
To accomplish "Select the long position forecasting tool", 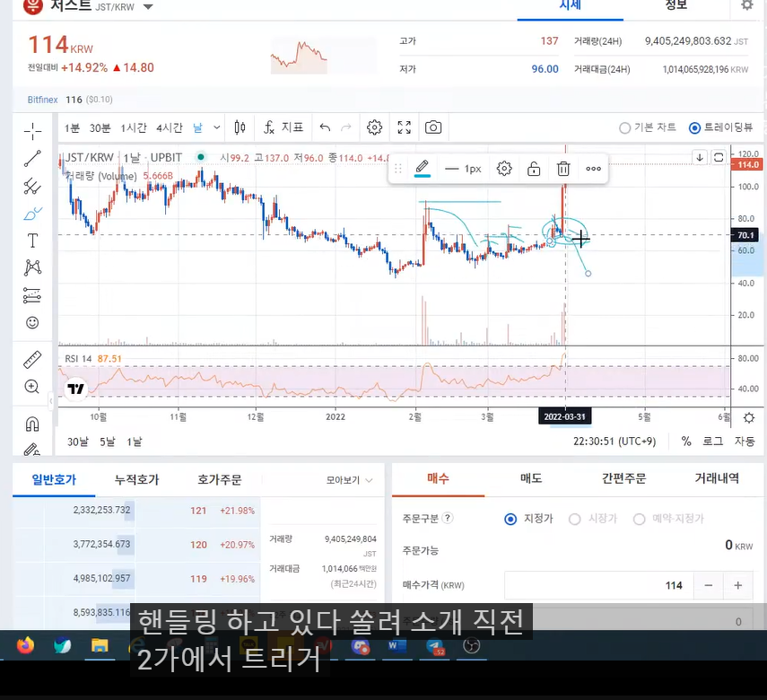I will [x=32, y=295].
